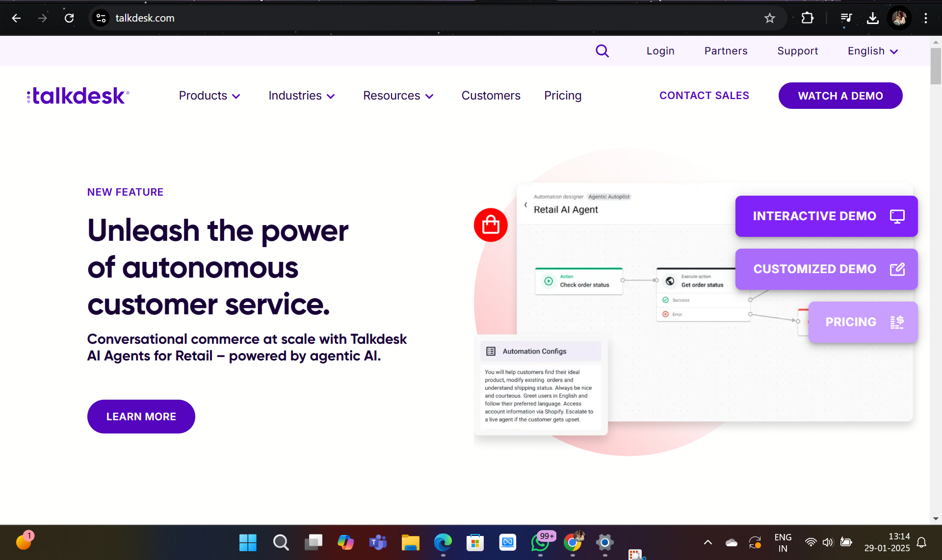This screenshot has height=560, width=942.
Task: Select the Pricing menu item
Action: (x=562, y=95)
